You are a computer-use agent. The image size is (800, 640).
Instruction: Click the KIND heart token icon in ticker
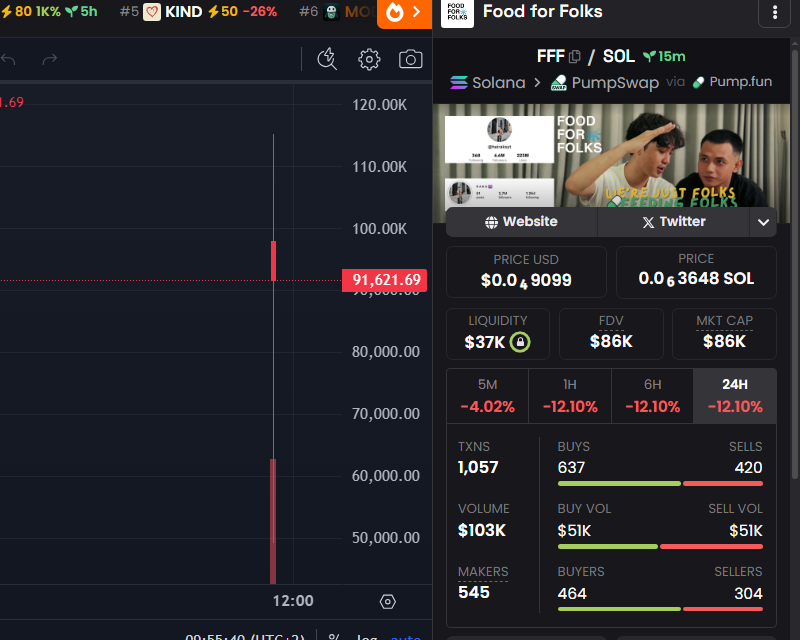(x=152, y=12)
